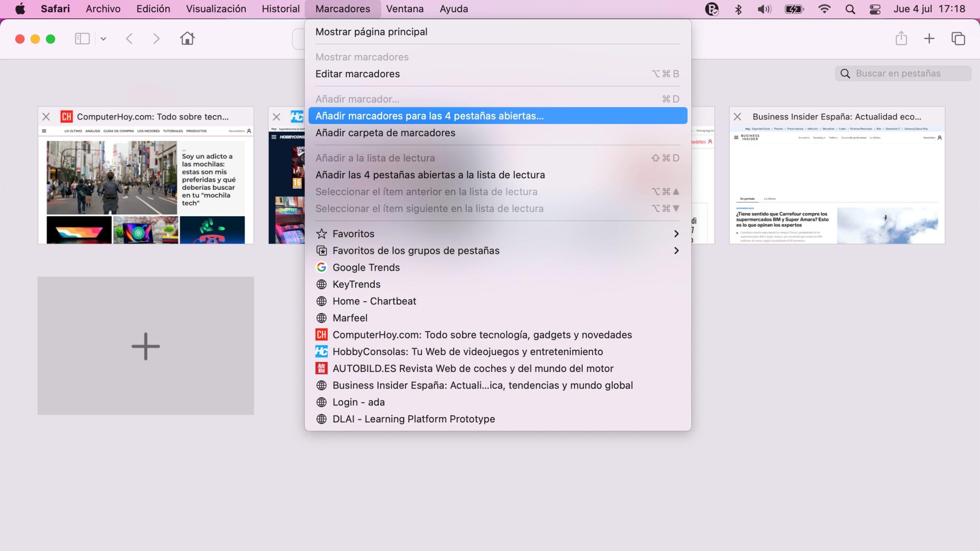This screenshot has height=551, width=980.
Task: Click the battery icon in menu bar
Action: (794, 9)
